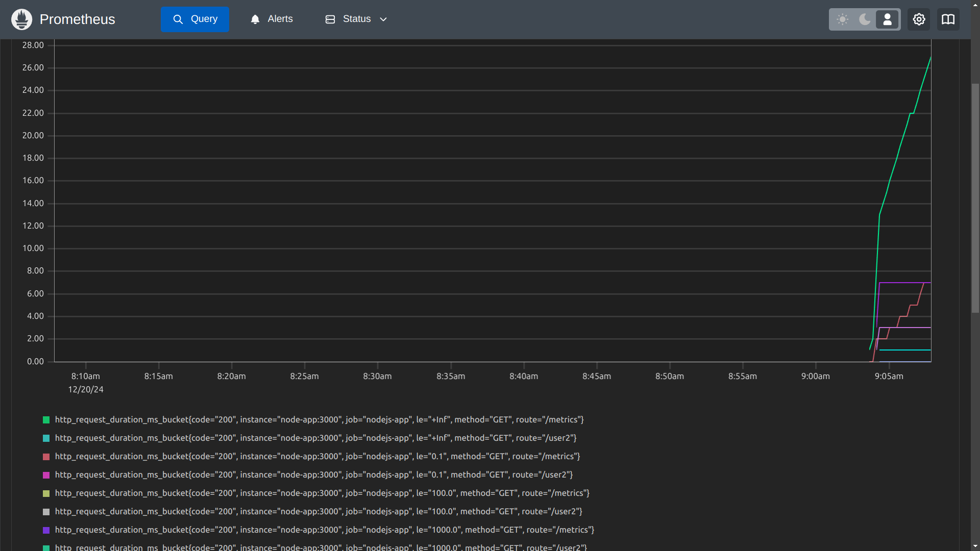980x551 pixels.
Task: Click the olive swatch for le="100.0" /metrics
Action: click(46, 493)
